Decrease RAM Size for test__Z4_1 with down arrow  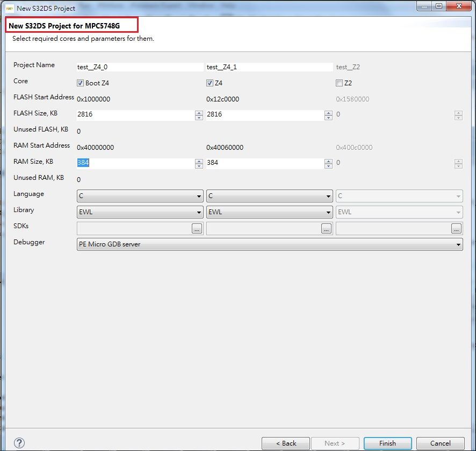point(328,165)
